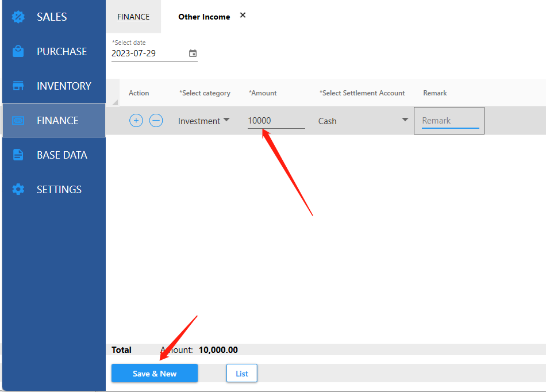This screenshot has width=546, height=392.
Task: Click the Inventory storefront icon
Action: (18, 86)
